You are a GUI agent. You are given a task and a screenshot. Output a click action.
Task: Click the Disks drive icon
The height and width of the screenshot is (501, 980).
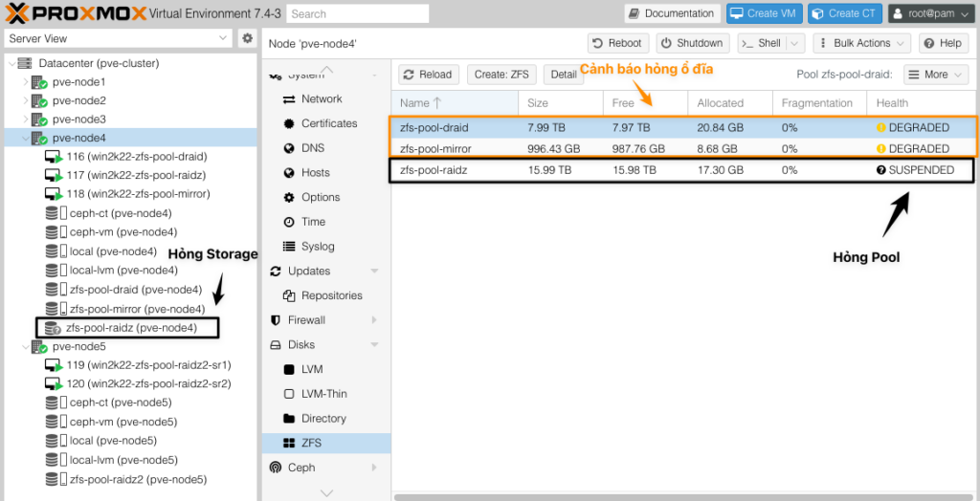(276, 345)
